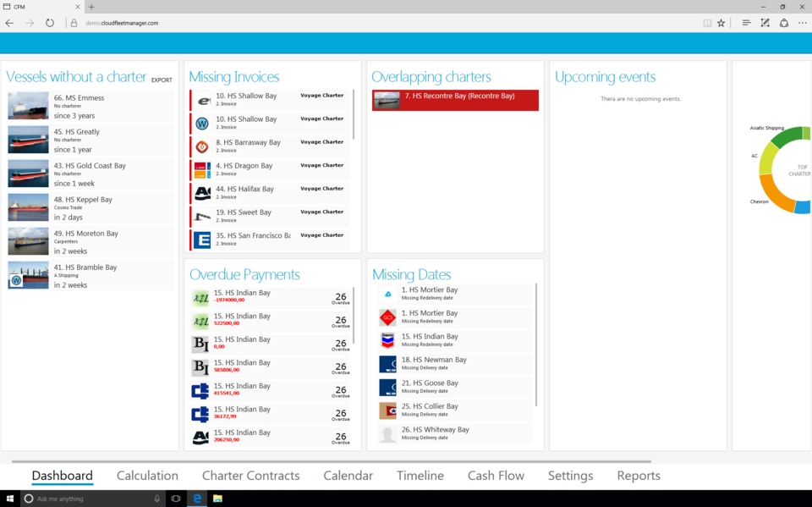Open the browser Hub lines icon
The height and width of the screenshot is (507, 812).
click(746, 23)
